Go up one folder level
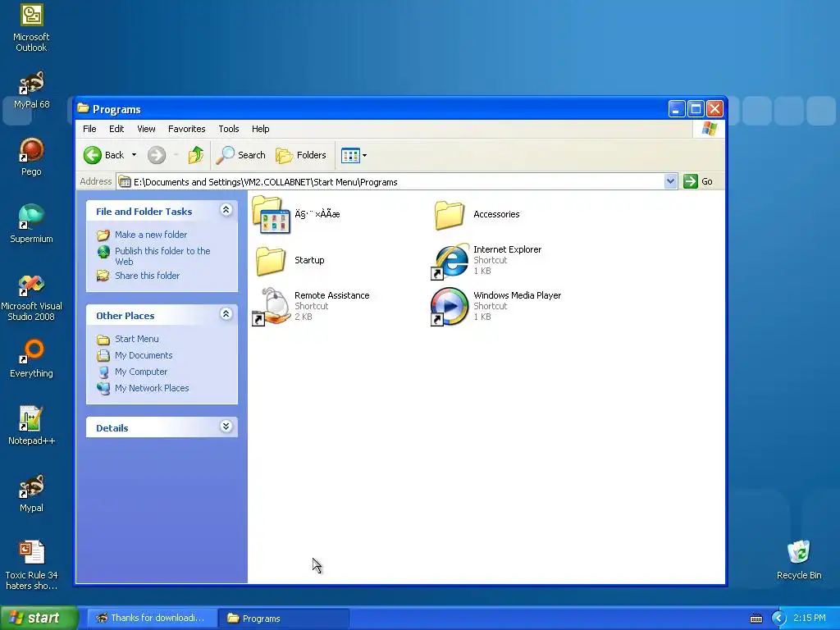Screen dimensions: 840x630 [x=195, y=155]
